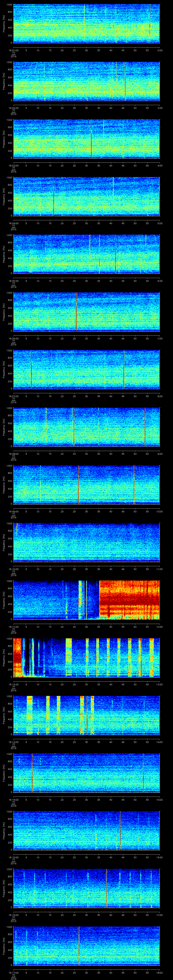The width and height of the screenshot is (173, 980).
Task: Click the red vertical spike near 26 s in the 16:06:00 panel
Action: coord(76,312)
